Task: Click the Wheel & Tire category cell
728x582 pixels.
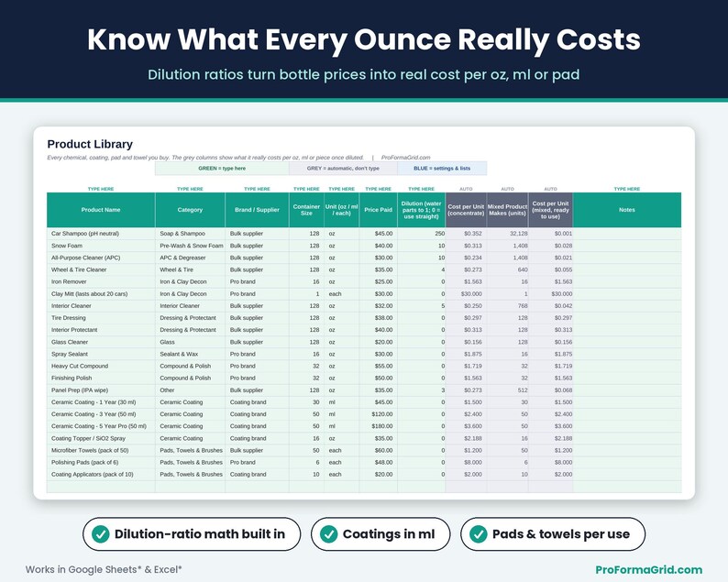Action: (x=190, y=269)
